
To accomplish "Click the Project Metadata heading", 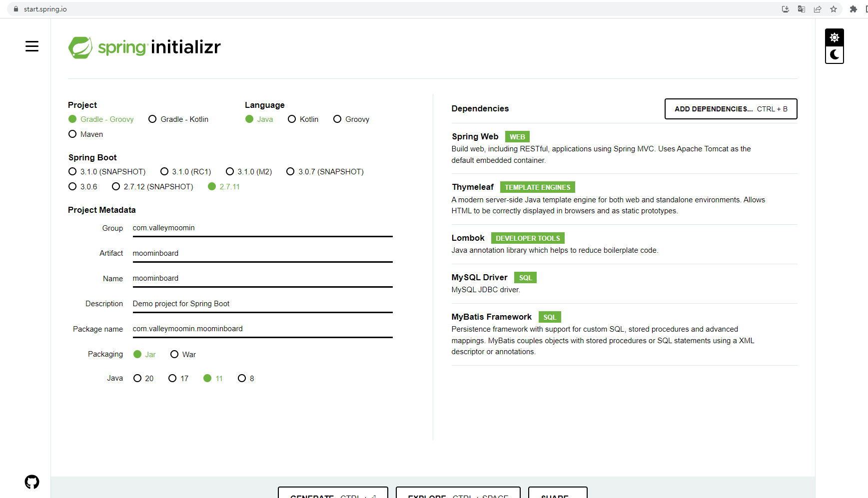I will (x=102, y=210).
